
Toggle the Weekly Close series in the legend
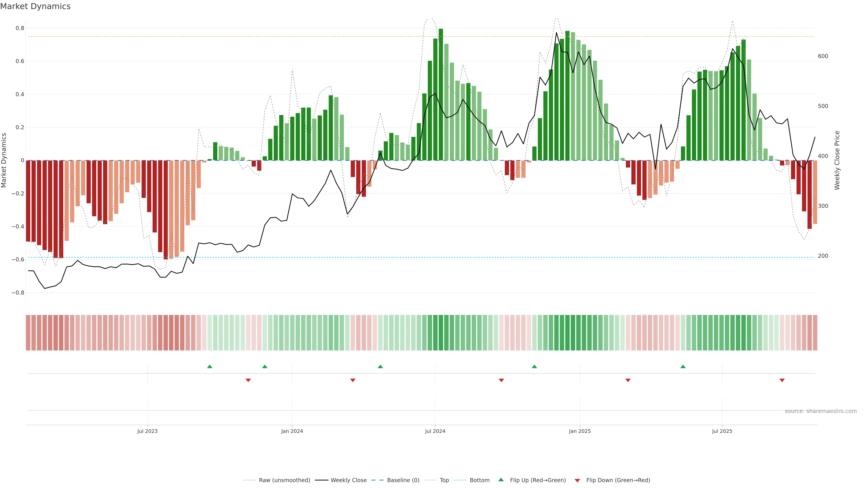pyautogui.click(x=348, y=480)
